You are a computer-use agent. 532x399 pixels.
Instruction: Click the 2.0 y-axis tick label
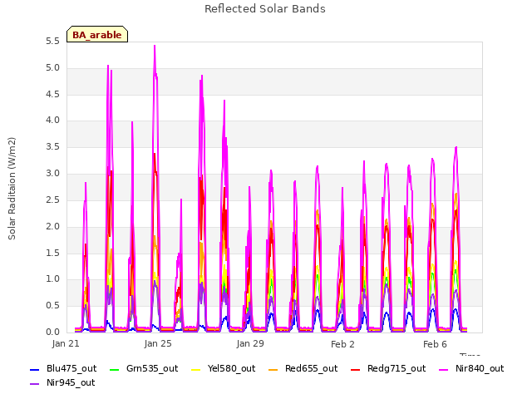tap(52, 226)
